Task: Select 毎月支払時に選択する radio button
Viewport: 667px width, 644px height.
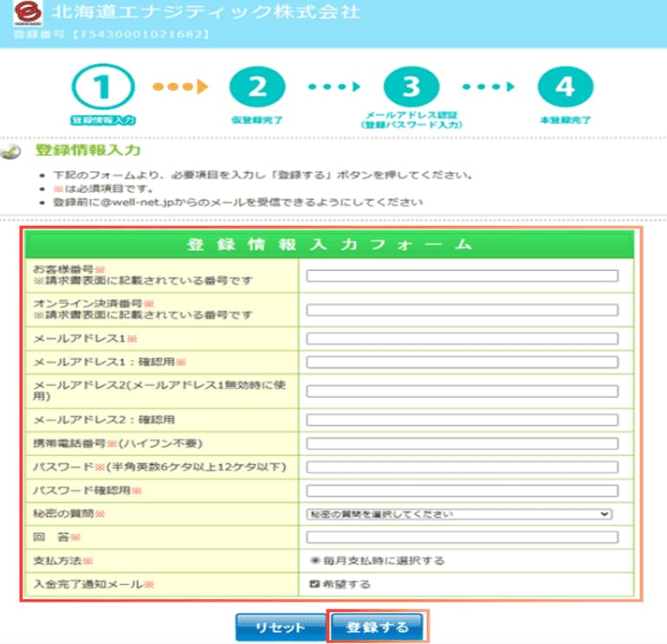Action: tap(314, 561)
